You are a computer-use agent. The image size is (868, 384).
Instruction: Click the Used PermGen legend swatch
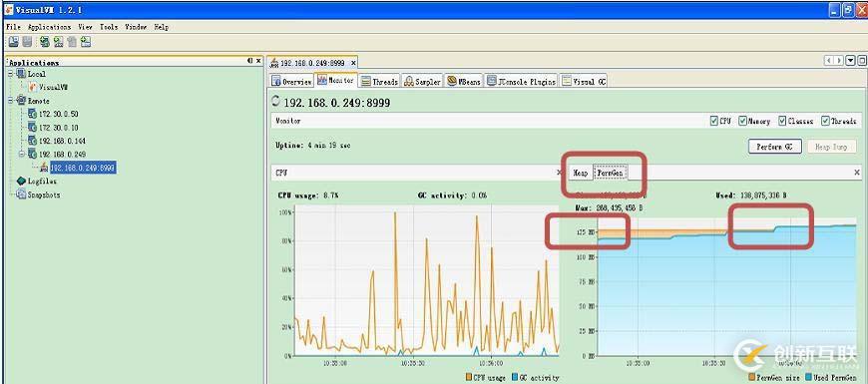pyautogui.click(x=809, y=377)
